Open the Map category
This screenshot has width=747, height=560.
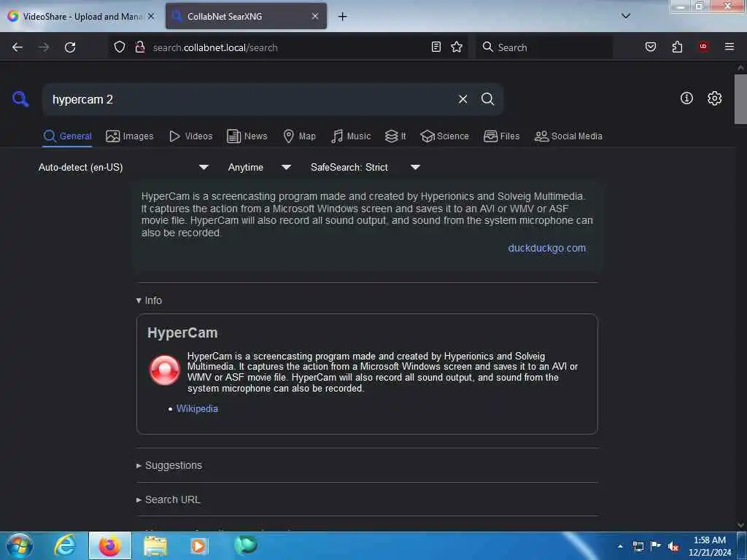coord(299,136)
